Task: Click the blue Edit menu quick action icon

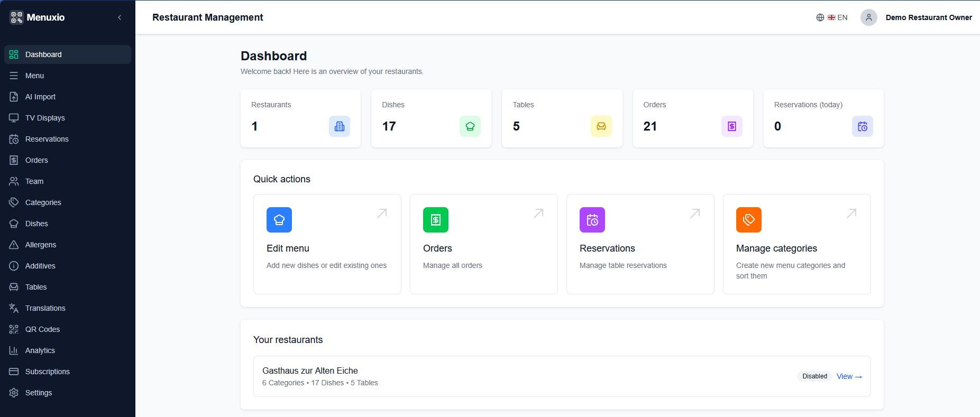Action: click(279, 220)
